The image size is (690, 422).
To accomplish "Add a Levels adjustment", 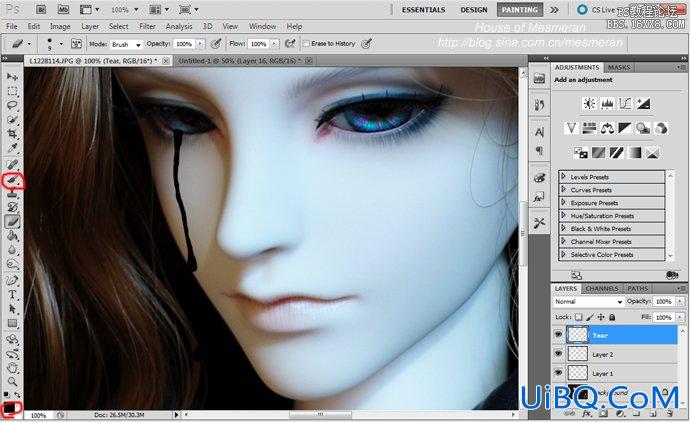I will point(607,103).
